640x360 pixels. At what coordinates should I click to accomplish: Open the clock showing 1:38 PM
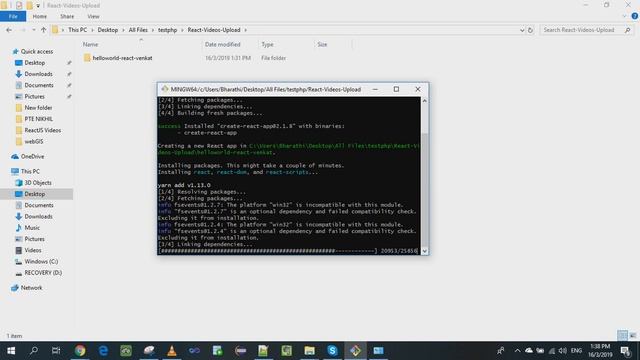tap(600, 351)
